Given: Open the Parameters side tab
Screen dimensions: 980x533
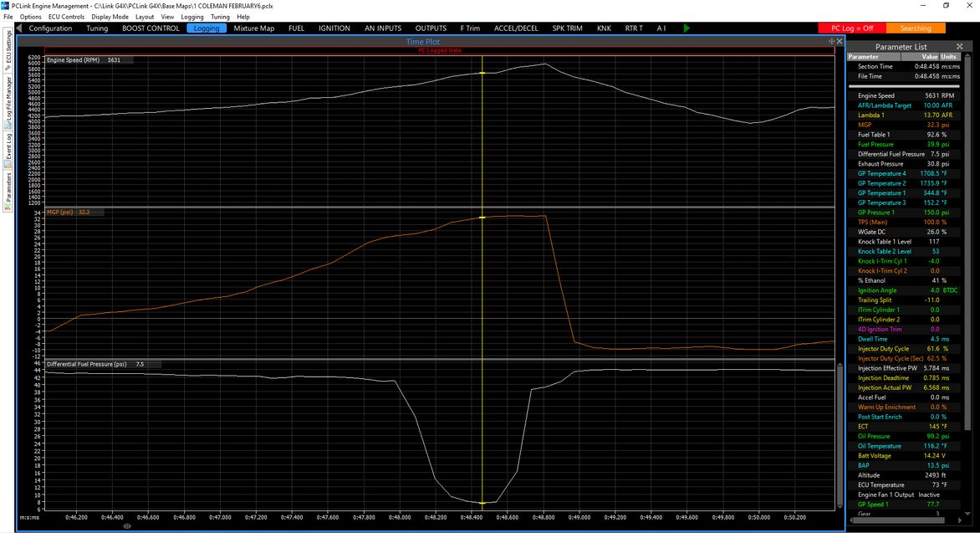Looking at the screenshot, I should [8, 191].
